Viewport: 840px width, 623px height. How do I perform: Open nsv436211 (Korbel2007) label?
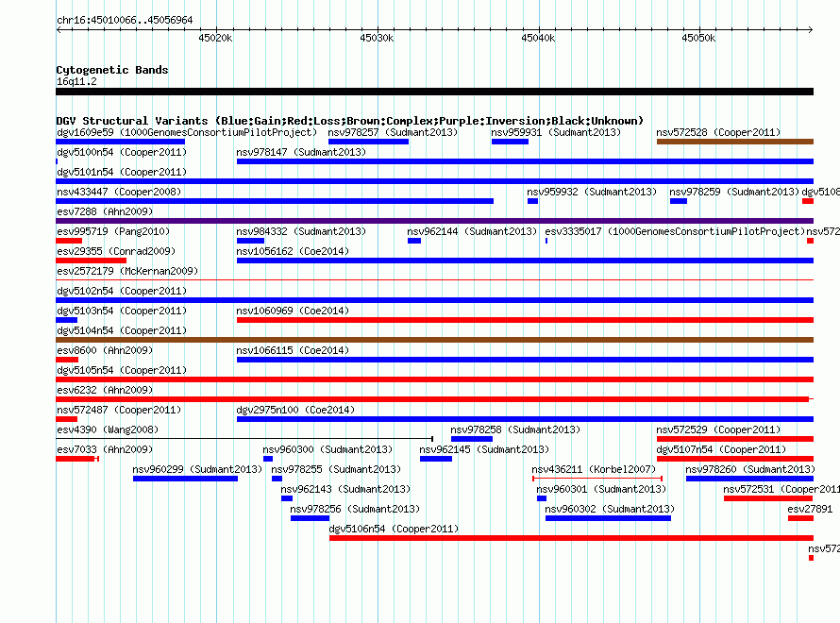pos(594,469)
